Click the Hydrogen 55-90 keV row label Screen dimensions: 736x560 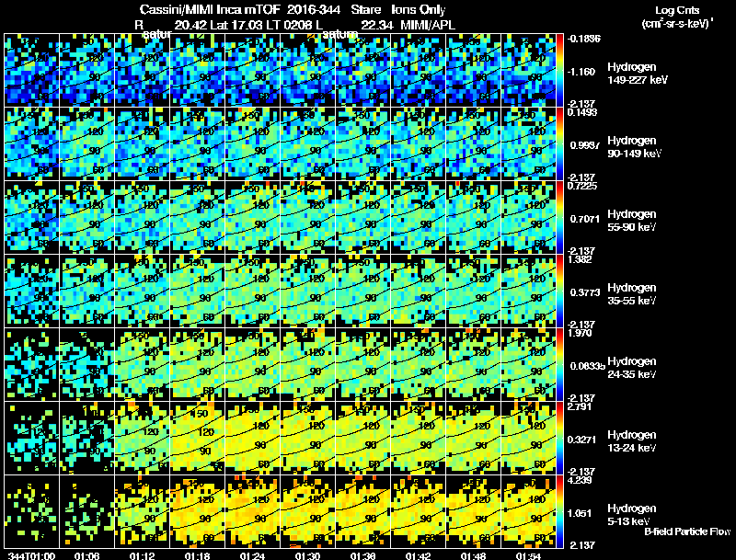[632, 221]
